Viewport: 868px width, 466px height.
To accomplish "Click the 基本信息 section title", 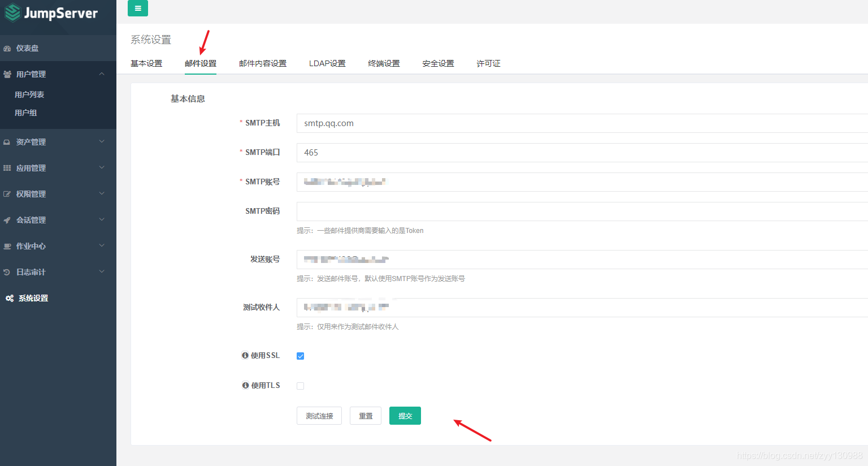I will pyautogui.click(x=188, y=99).
